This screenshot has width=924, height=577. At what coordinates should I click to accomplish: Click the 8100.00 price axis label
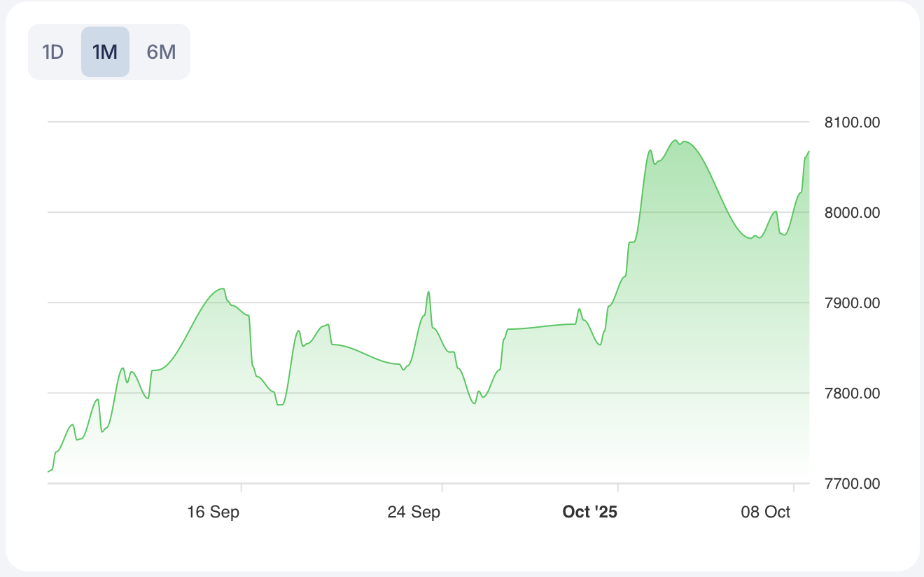point(852,123)
